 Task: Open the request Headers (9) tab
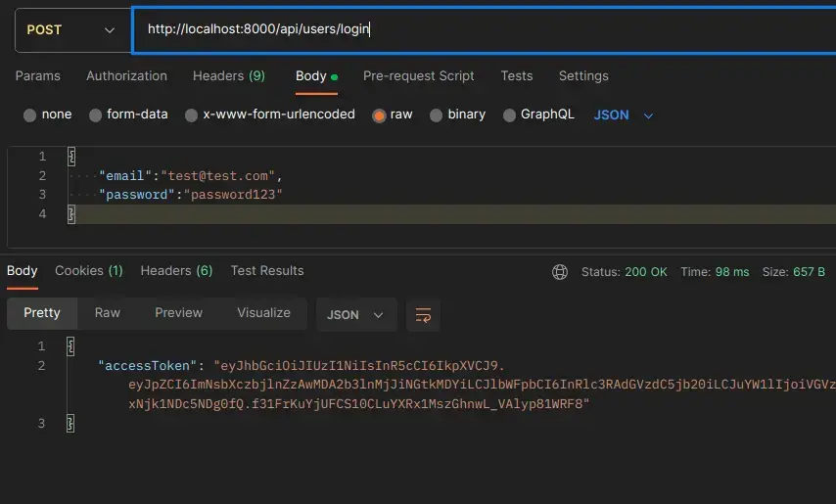point(228,76)
